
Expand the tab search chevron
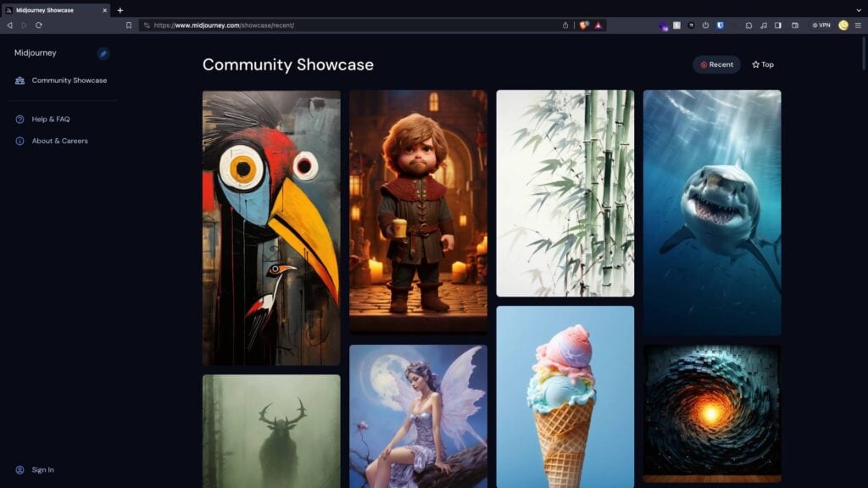tap(859, 10)
